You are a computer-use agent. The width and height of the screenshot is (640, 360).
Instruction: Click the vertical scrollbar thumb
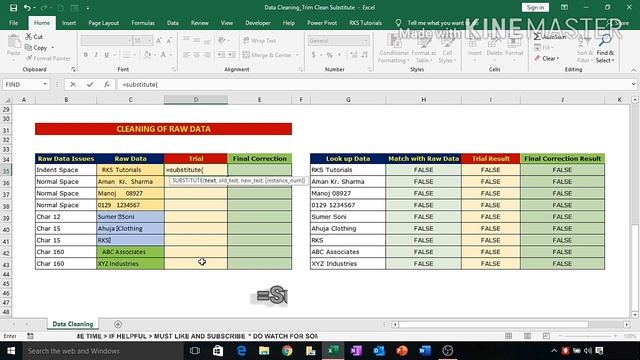(x=635, y=267)
